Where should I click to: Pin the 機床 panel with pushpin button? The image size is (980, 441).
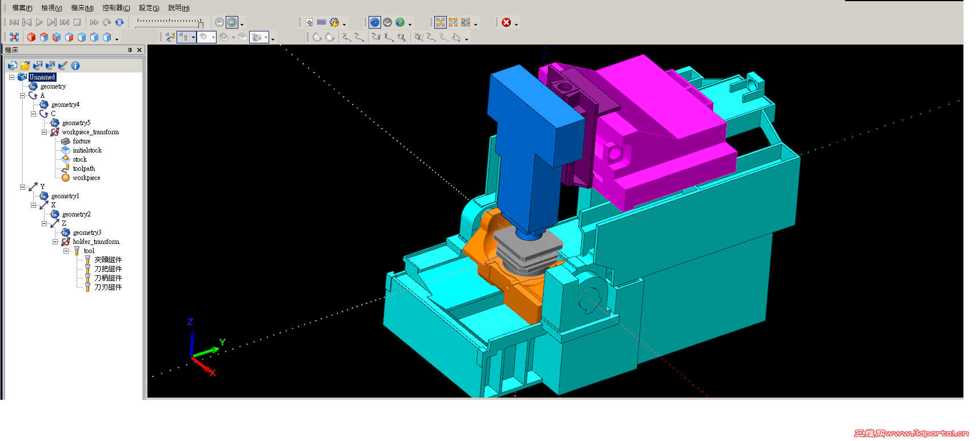130,50
